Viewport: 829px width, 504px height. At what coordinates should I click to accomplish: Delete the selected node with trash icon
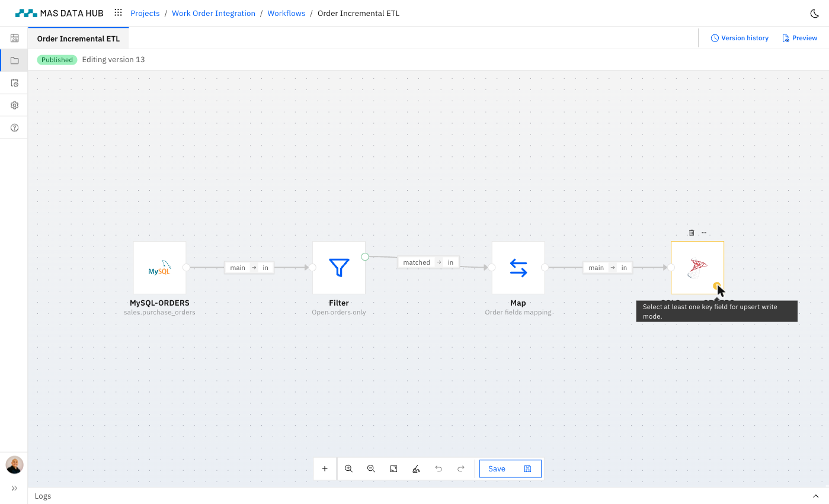692,233
